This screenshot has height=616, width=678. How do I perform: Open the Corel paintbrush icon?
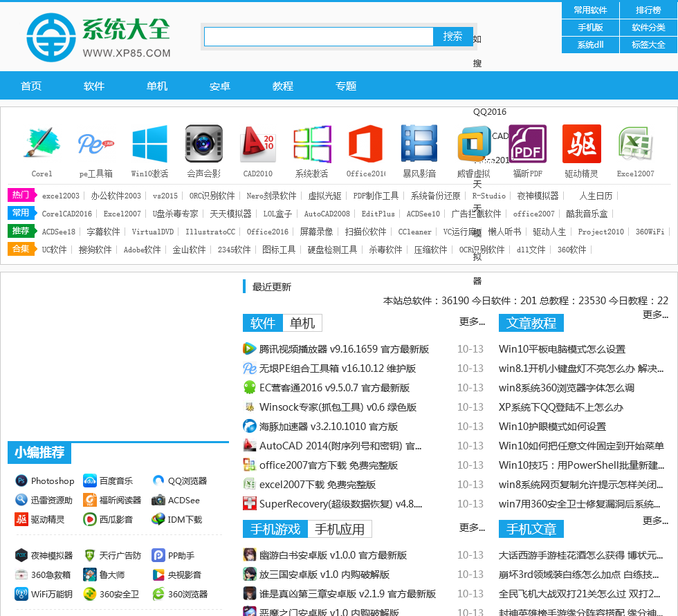[x=42, y=143]
